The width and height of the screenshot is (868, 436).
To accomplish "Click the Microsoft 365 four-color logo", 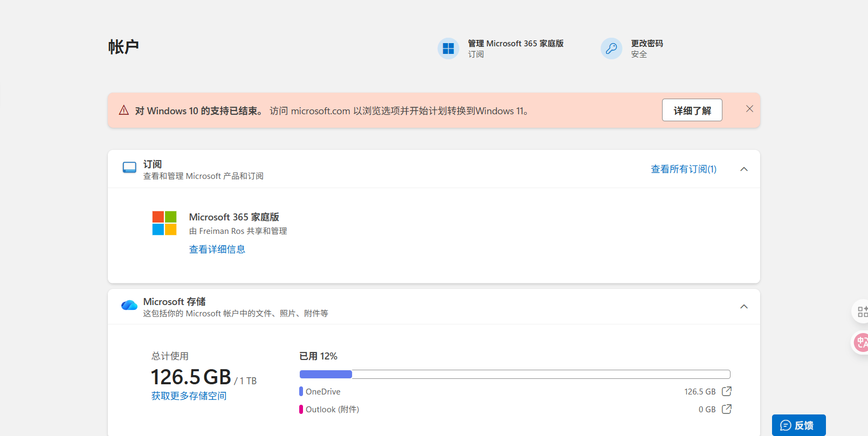I will point(164,223).
